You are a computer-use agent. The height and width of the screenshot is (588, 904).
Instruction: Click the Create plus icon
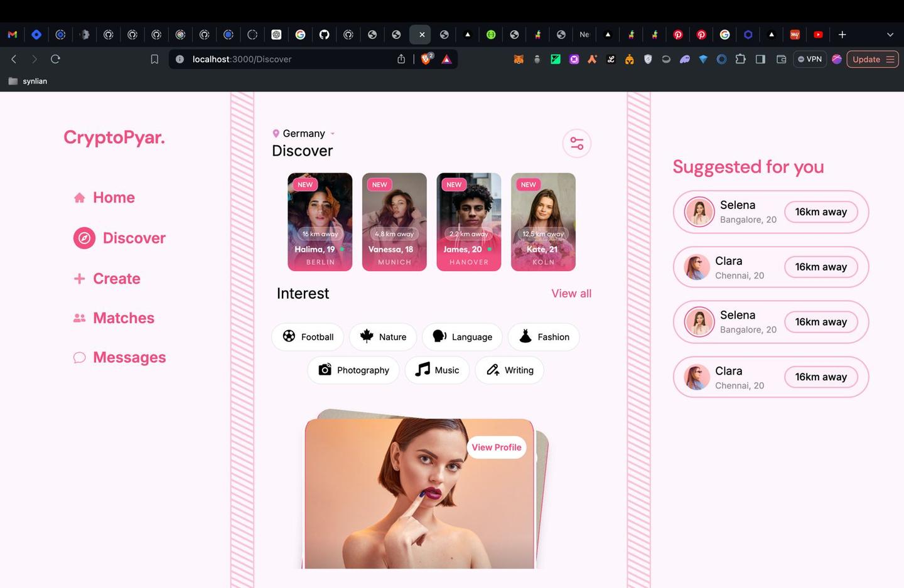79,279
